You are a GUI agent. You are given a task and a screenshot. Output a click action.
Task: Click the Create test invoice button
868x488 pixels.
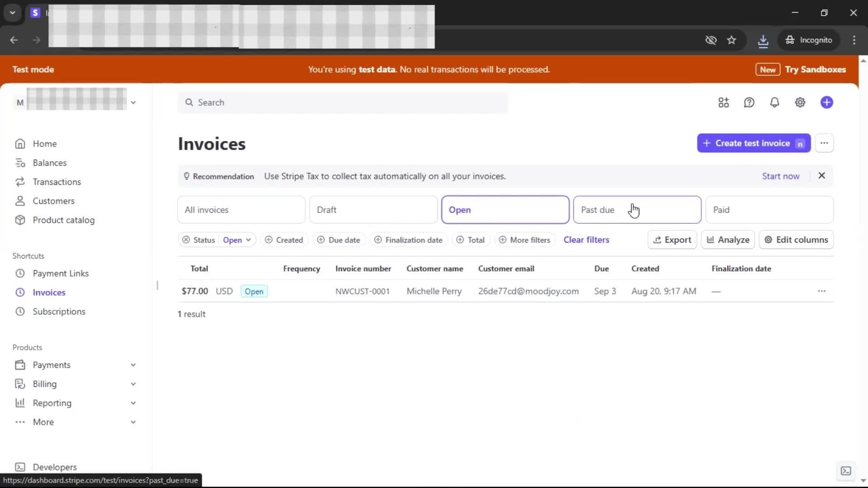(x=753, y=143)
